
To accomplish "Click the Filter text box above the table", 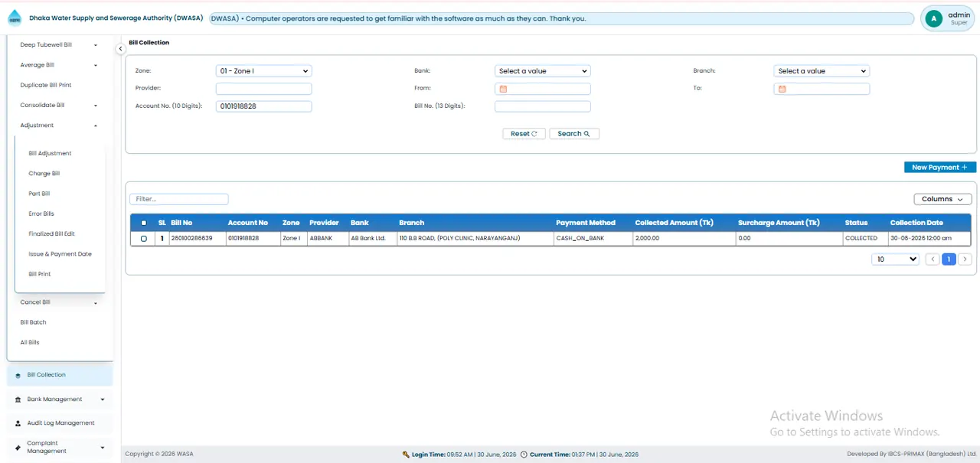I will click(x=179, y=199).
